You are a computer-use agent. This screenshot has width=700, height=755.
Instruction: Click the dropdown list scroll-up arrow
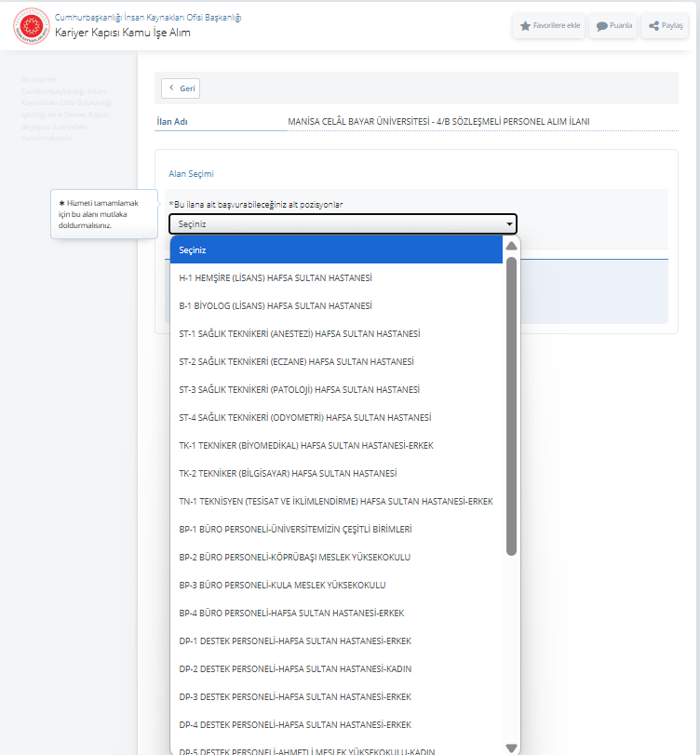(x=511, y=246)
